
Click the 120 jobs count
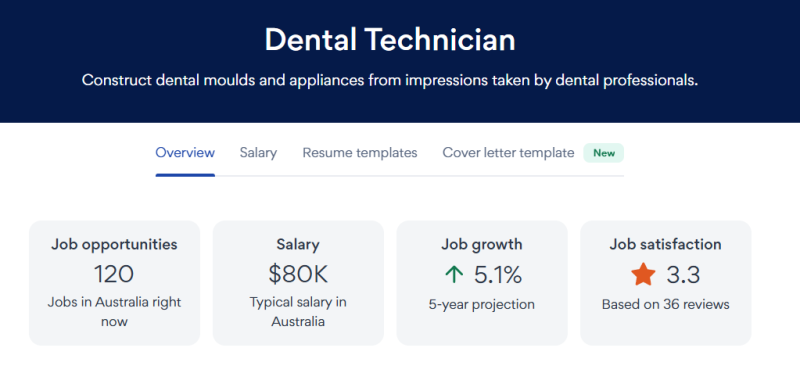pos(114,275)
